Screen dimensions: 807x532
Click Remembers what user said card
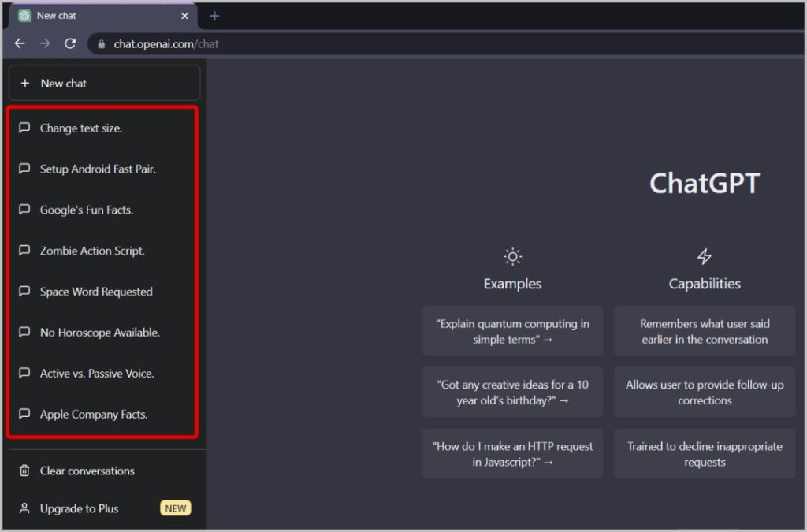[705, 331]
